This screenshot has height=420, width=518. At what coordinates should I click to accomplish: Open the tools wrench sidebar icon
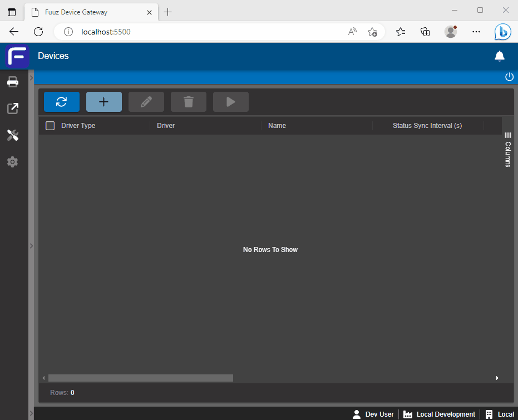[x=13, y=135]
